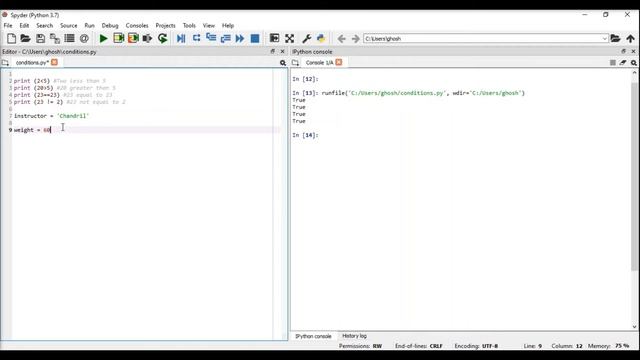Save all files toolbar icon

point(55,38)
